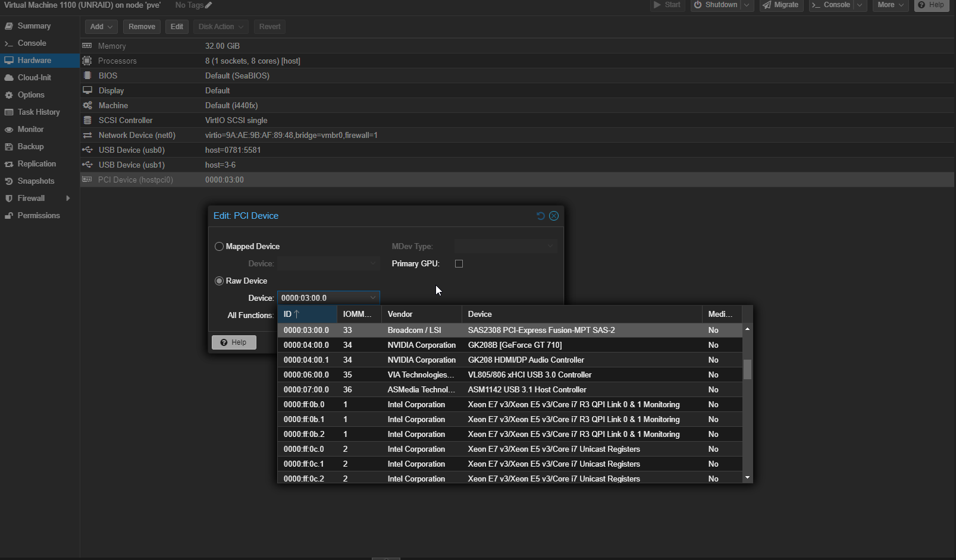This screenshot has width=956, height=560.
Task: Click the Display monitor icon
Action: point(87,90)
